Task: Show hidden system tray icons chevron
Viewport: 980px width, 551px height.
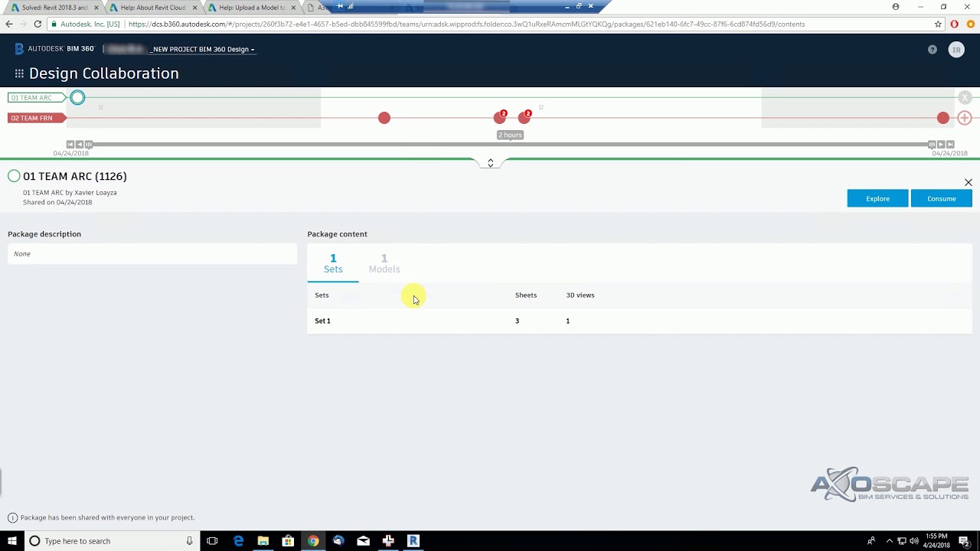Action: [x=889, y=541]
